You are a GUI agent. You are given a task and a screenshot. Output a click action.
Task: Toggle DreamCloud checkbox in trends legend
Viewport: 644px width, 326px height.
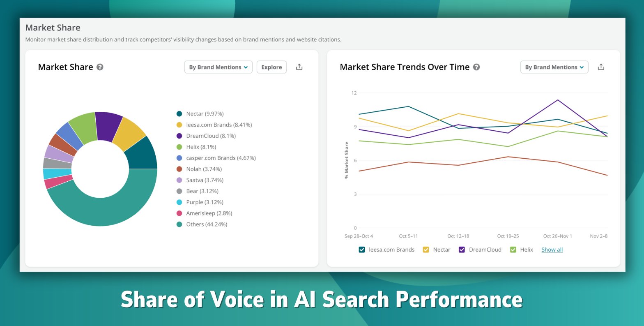click(462, 250)
